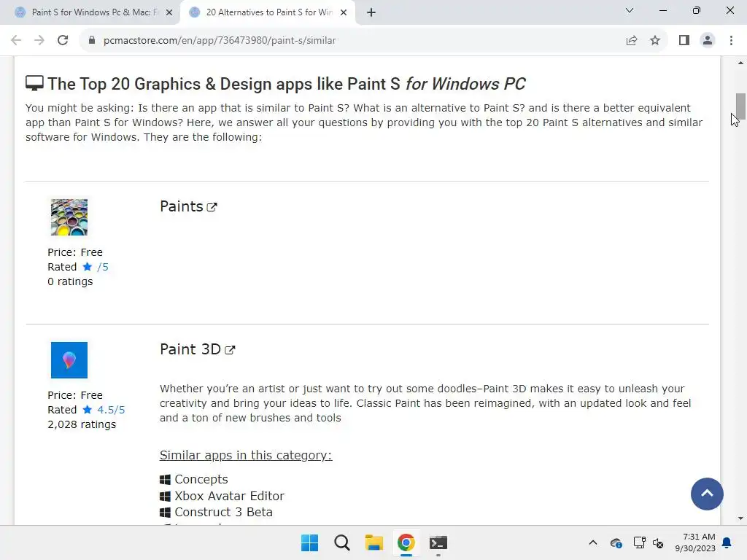Click external link icon next to Paints
This screenshot has height=560, width=747.
[x=212, y=207]
